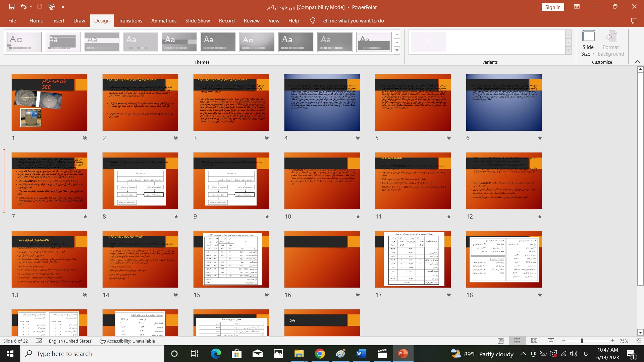Click animation star under slide 7

point(85,217)
